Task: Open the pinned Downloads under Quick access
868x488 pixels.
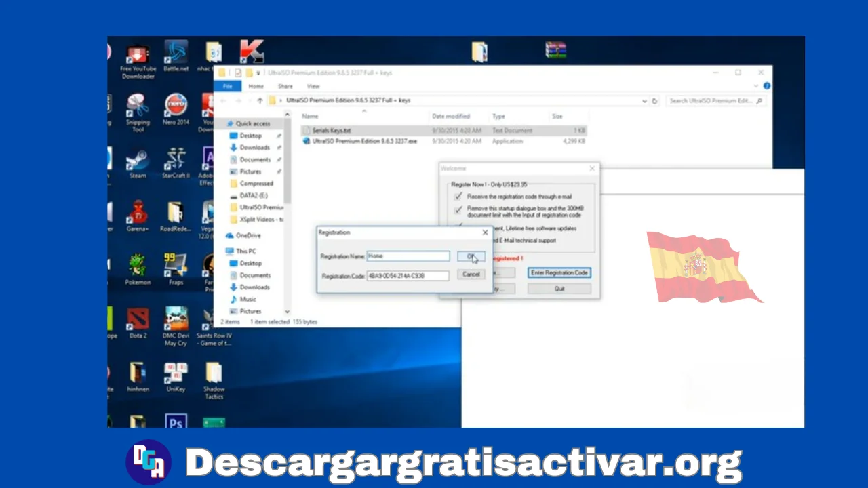Action: click(x=254, y=148)
